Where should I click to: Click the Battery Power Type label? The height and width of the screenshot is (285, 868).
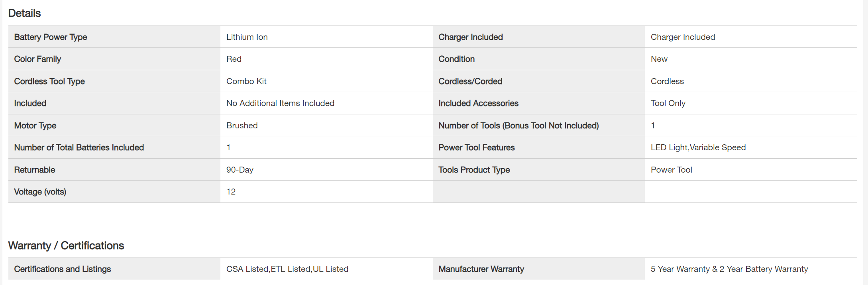(x=51, y=37)
